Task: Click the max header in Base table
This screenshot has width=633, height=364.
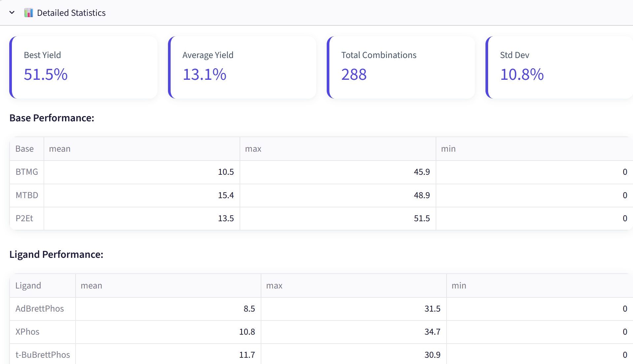Action: [x=253, y=149]
